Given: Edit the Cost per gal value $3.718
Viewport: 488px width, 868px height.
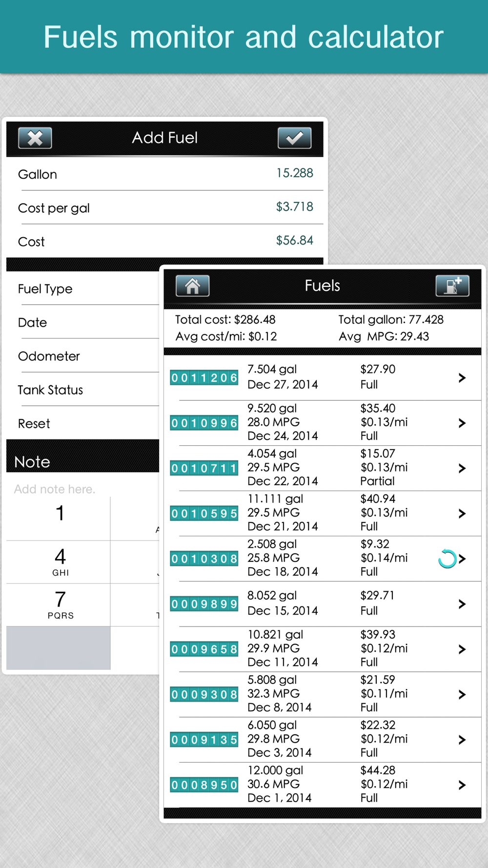Looking at the screenshot, I should (x=295, y=207).
